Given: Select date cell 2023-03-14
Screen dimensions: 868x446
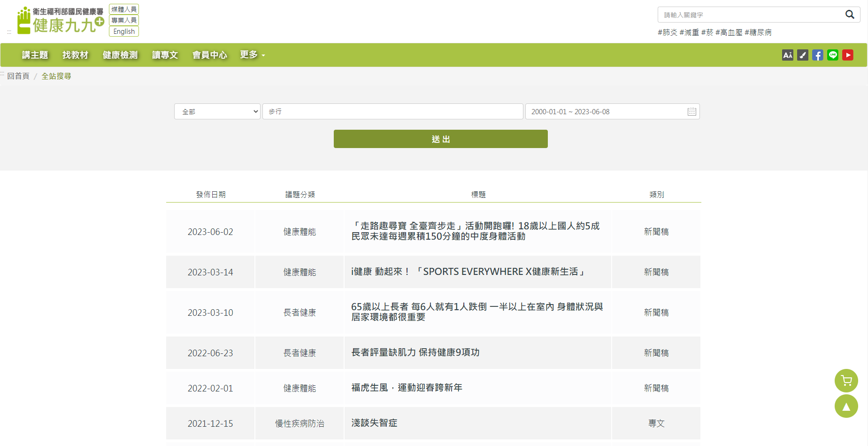Looking at the screenshot, I should (210, 272).
